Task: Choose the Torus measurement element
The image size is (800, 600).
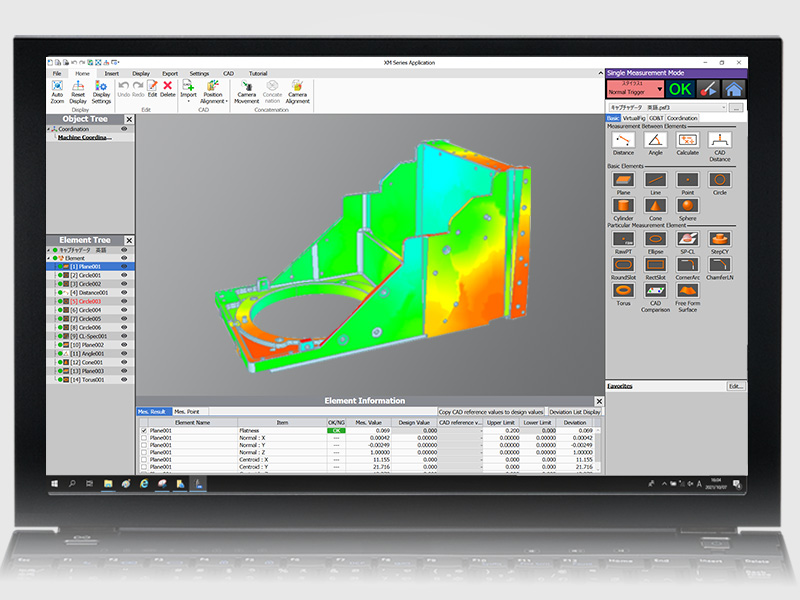Action: click(x=623, y=293)
